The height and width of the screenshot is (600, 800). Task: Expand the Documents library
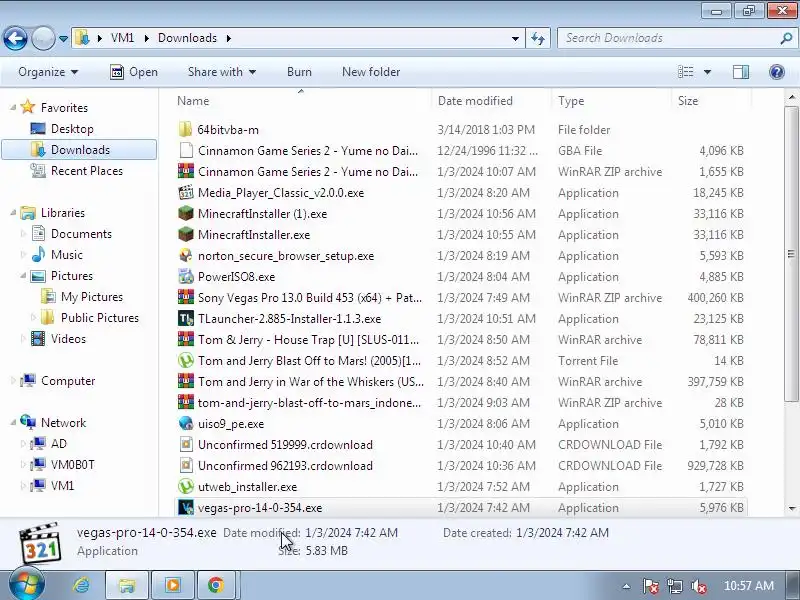pos(23,234)
